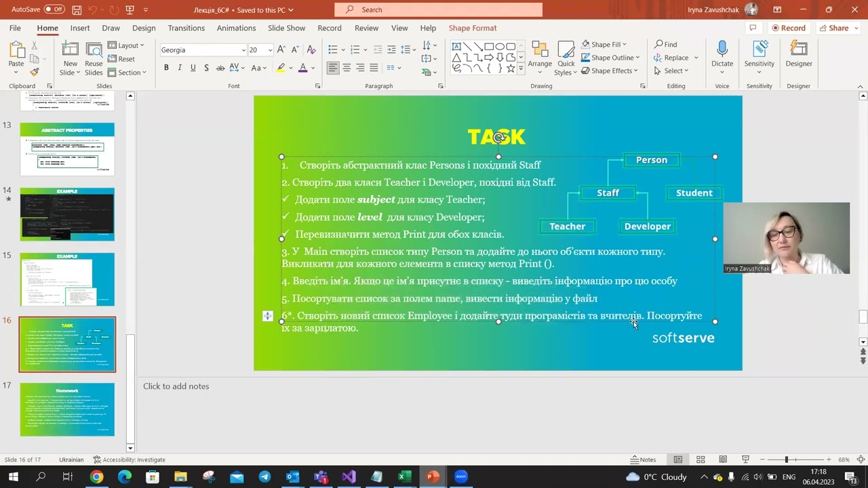Image resolution: width=868 pixels, height=488 pixels.
Task: Toggle Text Shadow formatting
Action: tap(206, 68)
